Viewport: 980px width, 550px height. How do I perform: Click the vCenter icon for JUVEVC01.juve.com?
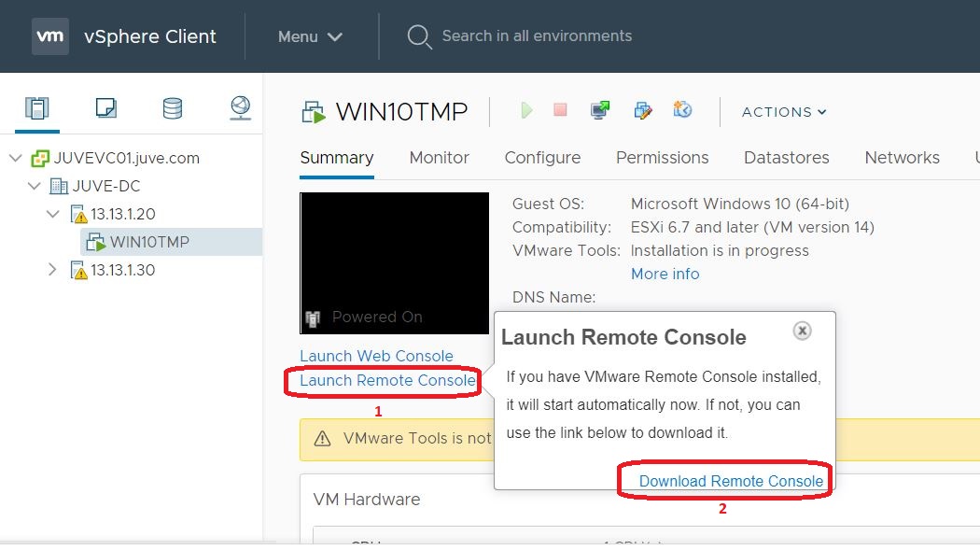click(x=40, y=158)
